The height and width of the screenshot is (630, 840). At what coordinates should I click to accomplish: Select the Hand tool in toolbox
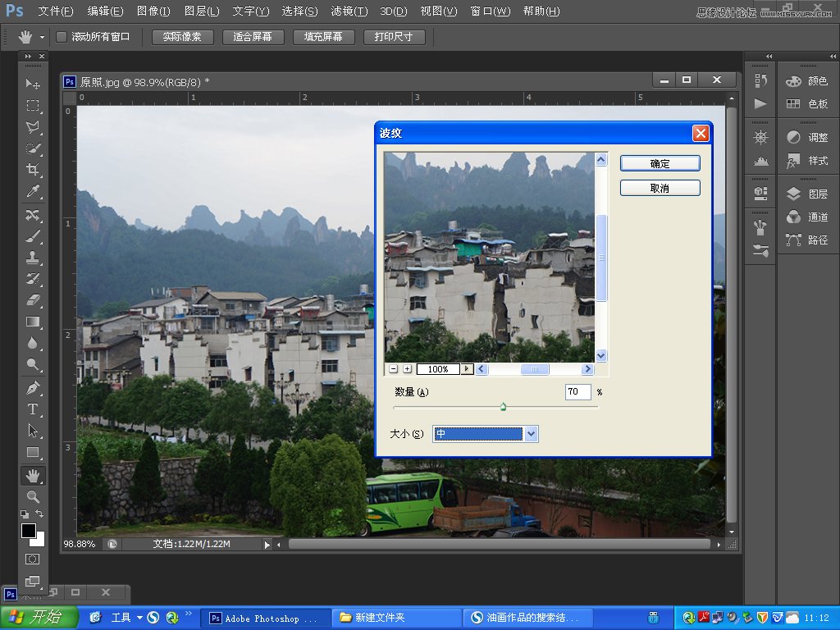click(33, 475)
